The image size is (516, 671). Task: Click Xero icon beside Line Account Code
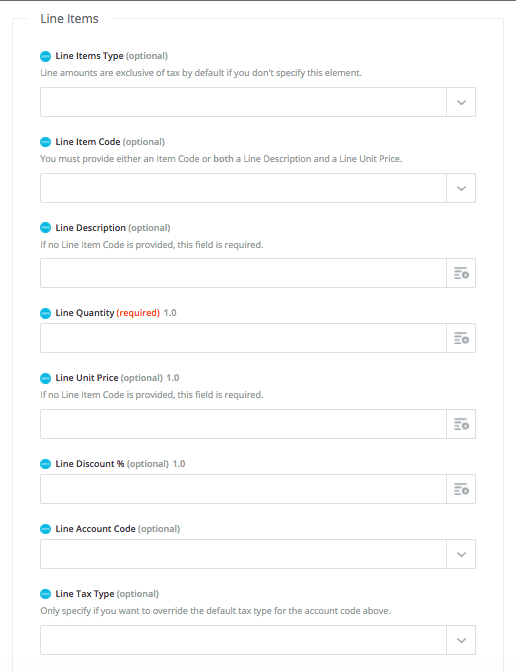(x=45, y=529)
